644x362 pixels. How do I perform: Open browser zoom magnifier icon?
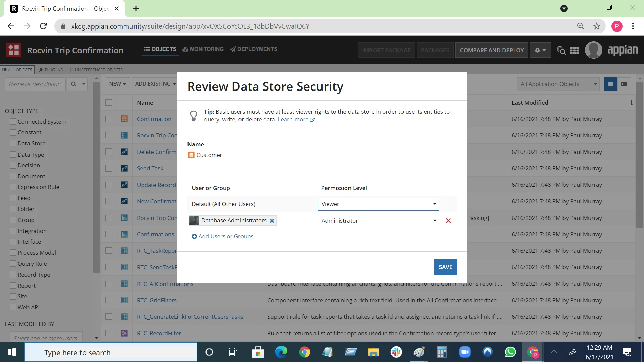(x=581, y=26)
